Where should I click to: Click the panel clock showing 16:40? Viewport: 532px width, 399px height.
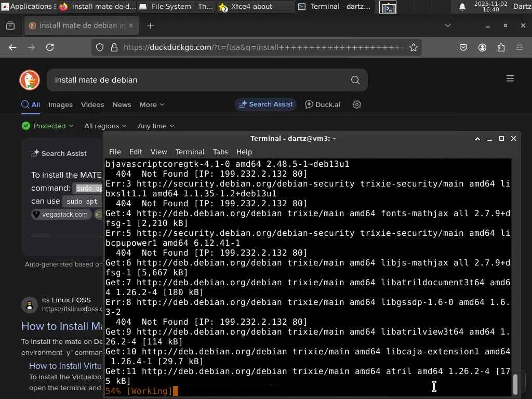coord(490,6)
